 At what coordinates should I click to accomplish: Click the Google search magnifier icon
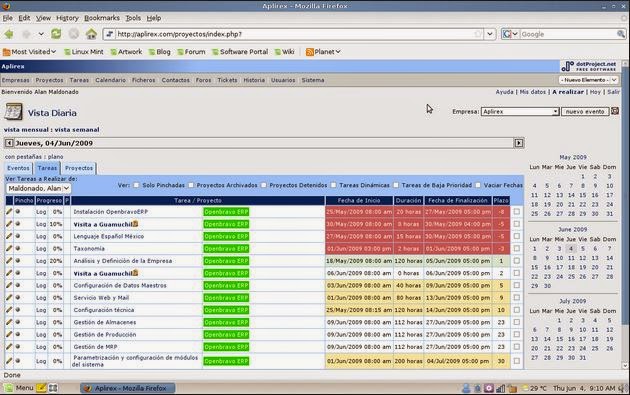point(621,34)
